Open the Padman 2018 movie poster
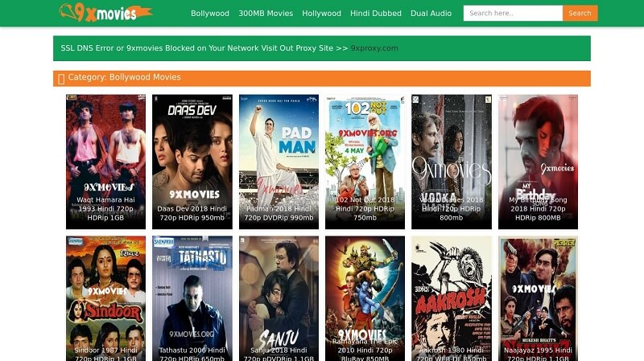Image resolution: width=644 pixels, height=361 pixels. (x=279, y=162)
